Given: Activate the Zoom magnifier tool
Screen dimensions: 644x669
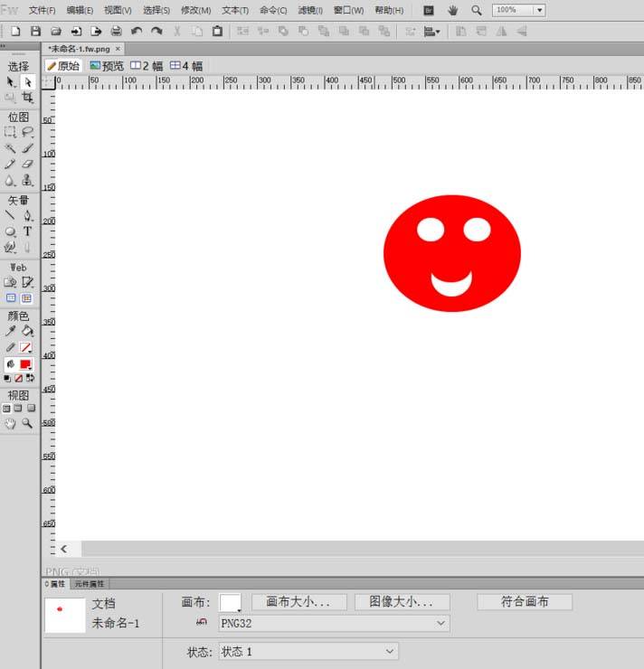Looking at the screenshot, I should [27, 423].
